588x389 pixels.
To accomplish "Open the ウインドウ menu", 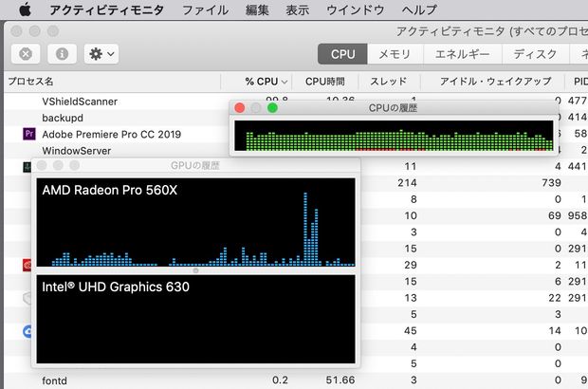I will coord(355,9).
